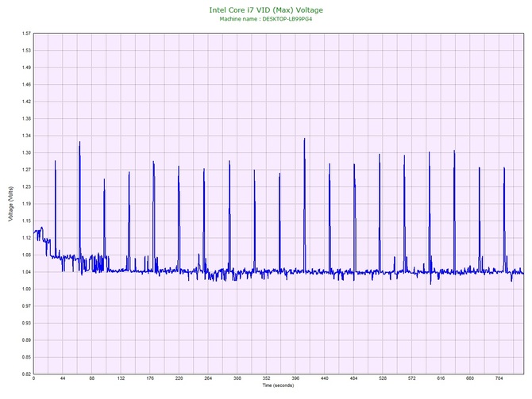Click the voltage spike peak near 70 seconds
The height and width of the screenshot is (399, 532).
pyautogui.click(x=79, y=142)
